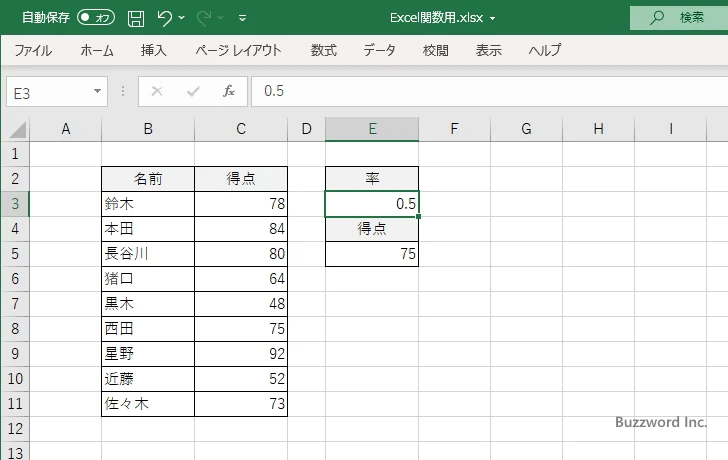Click the search magnifier icon
Viewport: 728px width, 460px height.
656,18
